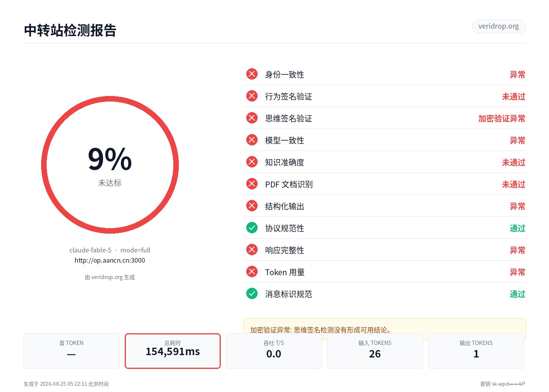The height and width of the screenshot is (392, 549).
Task: Click the fail icon beside PDF 文档识别
Action: [252, 184]
